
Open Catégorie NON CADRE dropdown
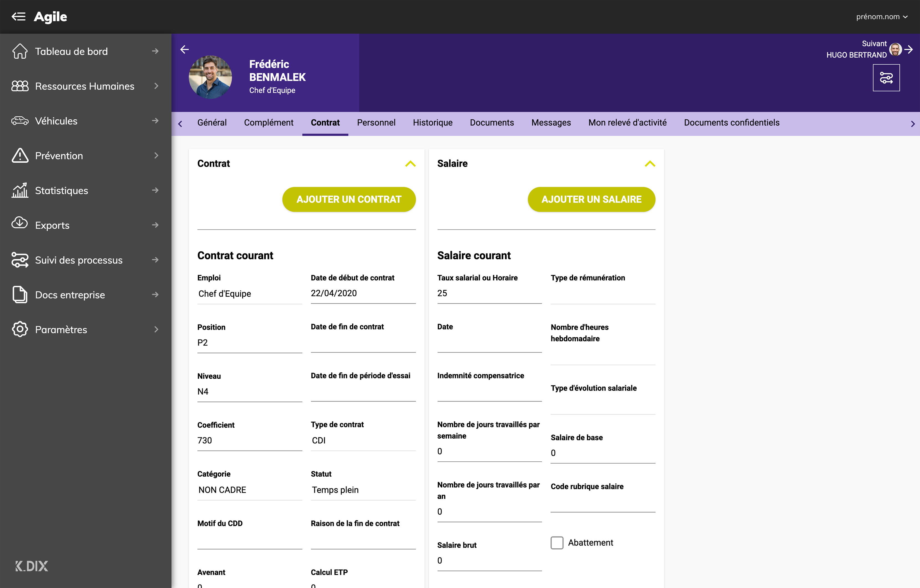pos(250,490)
